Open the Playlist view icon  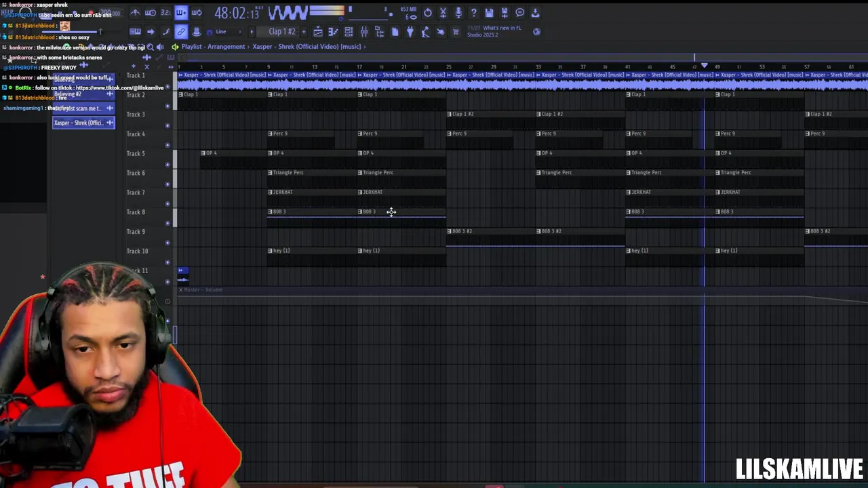(318, 32)
